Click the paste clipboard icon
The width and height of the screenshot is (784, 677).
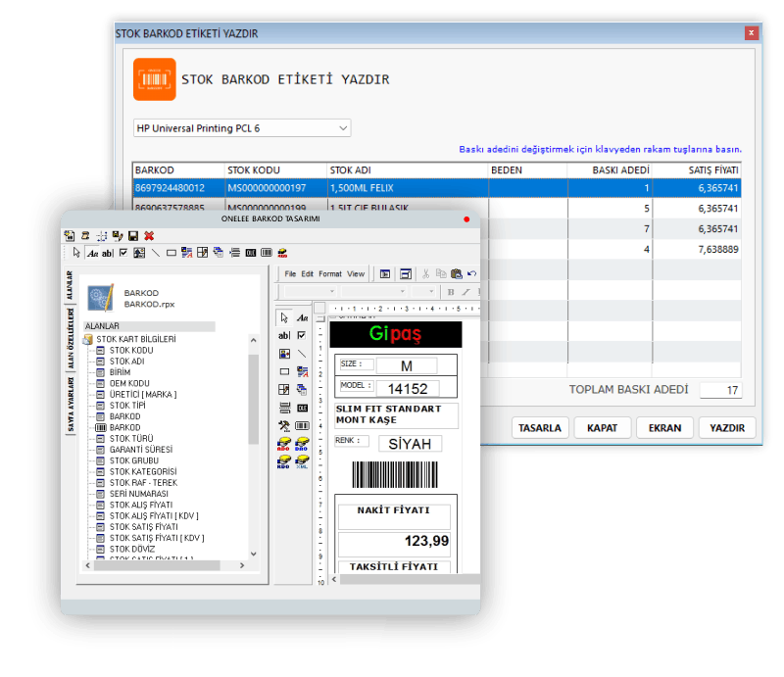tap(456, 273)
